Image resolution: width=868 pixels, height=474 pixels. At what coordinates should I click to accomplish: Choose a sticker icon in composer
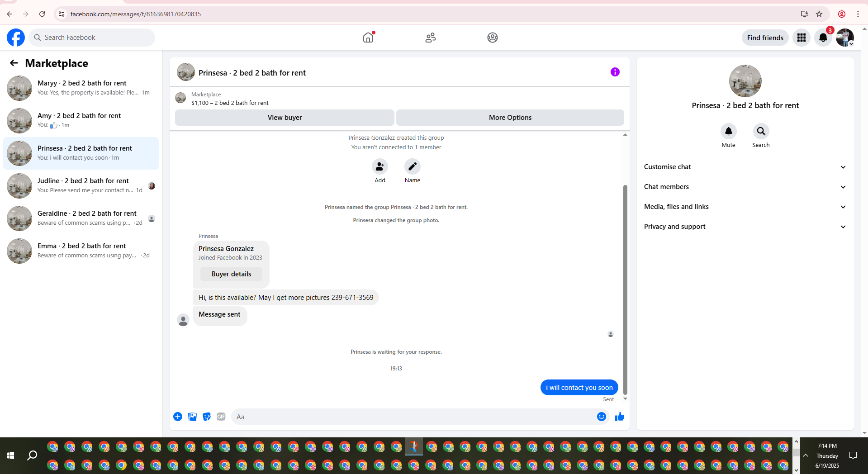(207, 417)
